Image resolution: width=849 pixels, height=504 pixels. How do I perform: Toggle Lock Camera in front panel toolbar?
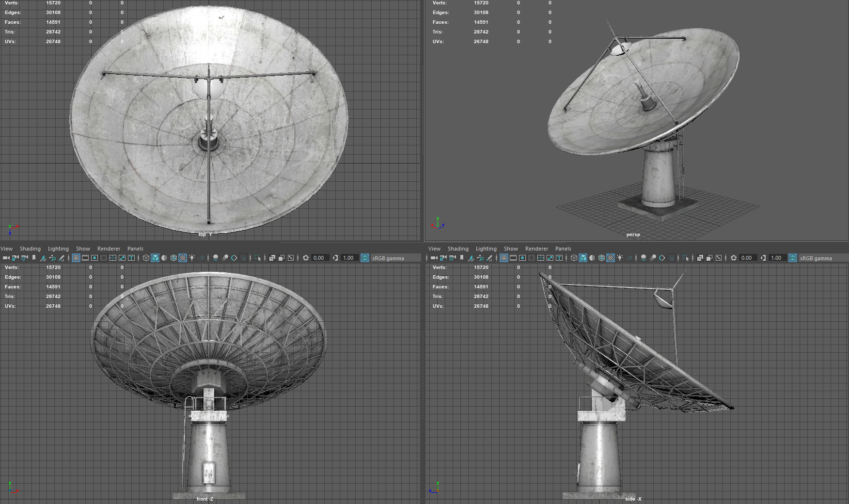[x=15, y=258]
